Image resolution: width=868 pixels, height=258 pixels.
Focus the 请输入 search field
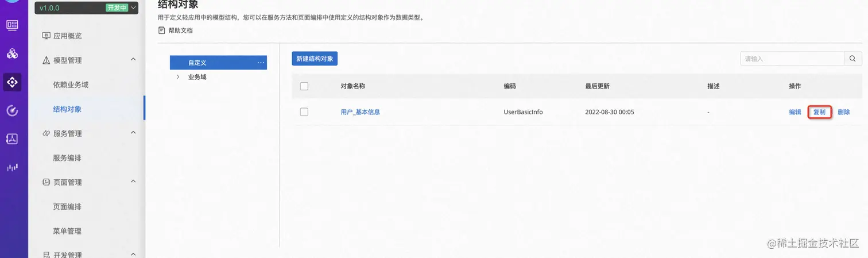pyautogui.click(x=792, y=59)
